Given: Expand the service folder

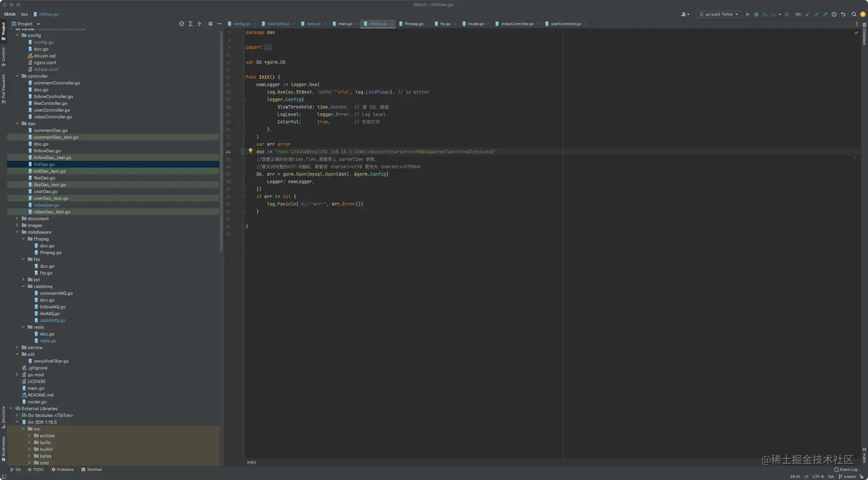Looking at the screenshot, I should 17,347.
